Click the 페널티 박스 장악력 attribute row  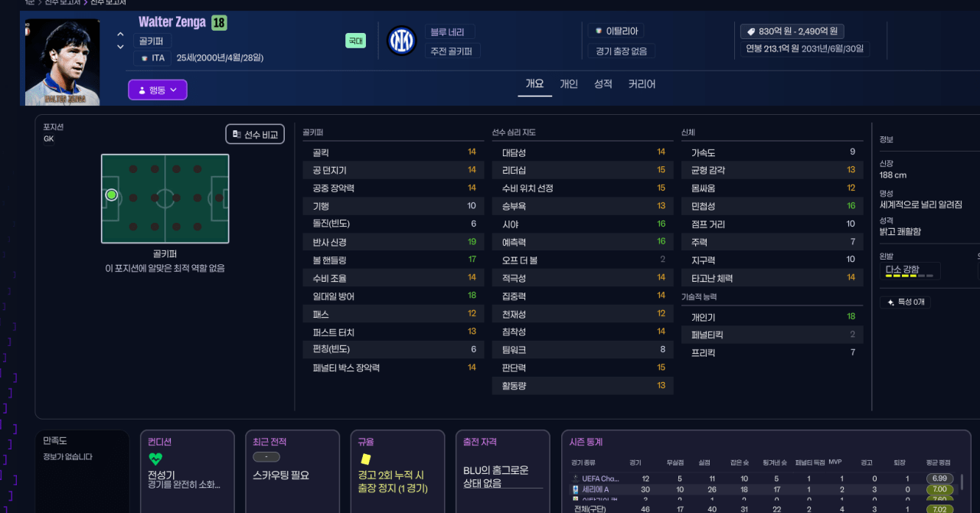pos(392,368)
